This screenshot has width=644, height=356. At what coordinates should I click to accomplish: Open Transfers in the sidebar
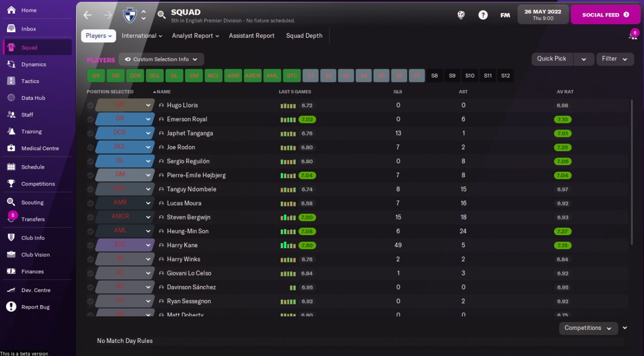33,220
